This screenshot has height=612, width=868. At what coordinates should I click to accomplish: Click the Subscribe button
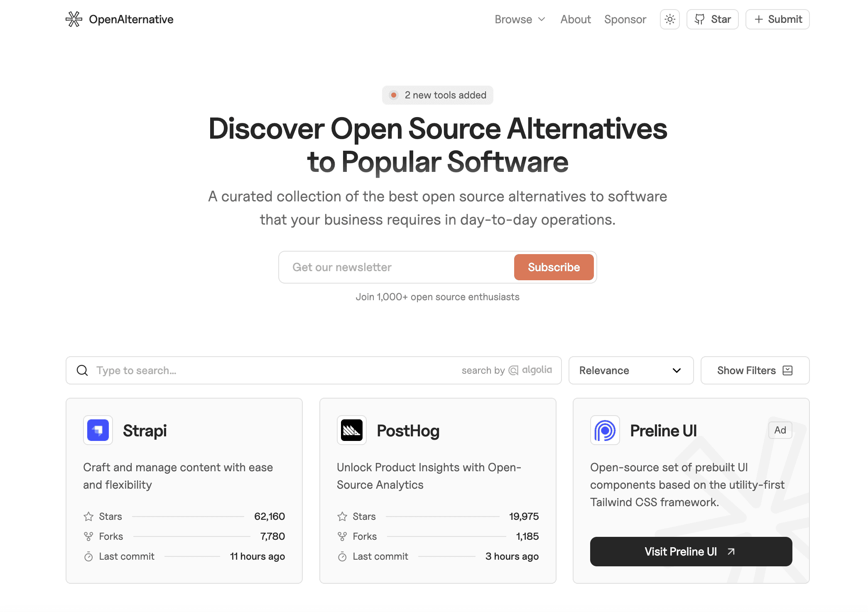554,267
